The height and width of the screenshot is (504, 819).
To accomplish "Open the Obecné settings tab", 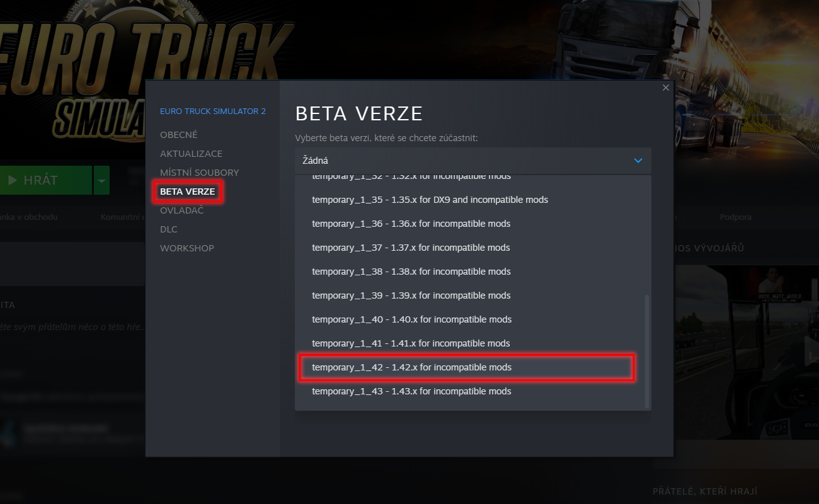I will pos(179,135).
